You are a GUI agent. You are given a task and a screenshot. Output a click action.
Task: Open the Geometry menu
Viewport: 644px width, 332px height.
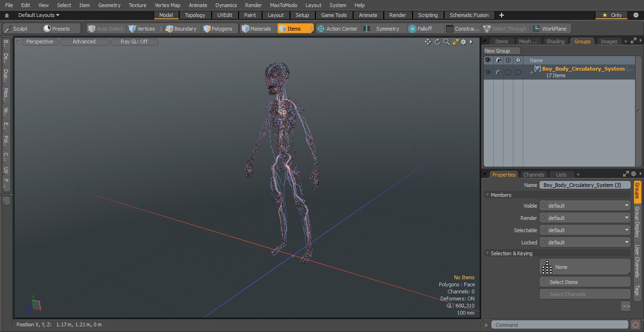(109, 5)
